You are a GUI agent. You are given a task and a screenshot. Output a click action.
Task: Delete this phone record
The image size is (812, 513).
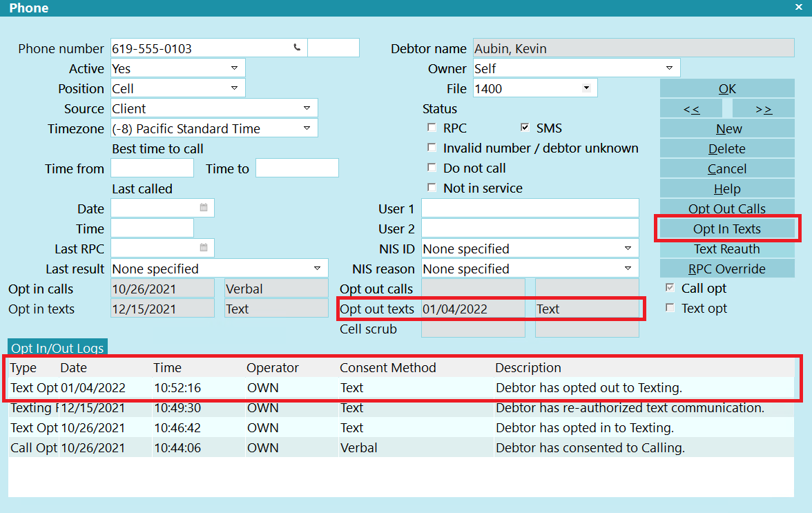point(727,148)
